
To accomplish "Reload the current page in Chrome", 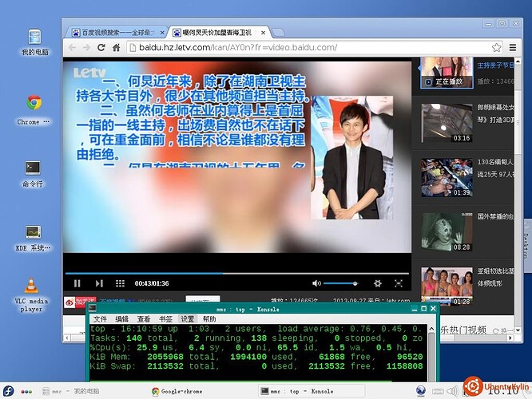I will coord(101,48).
